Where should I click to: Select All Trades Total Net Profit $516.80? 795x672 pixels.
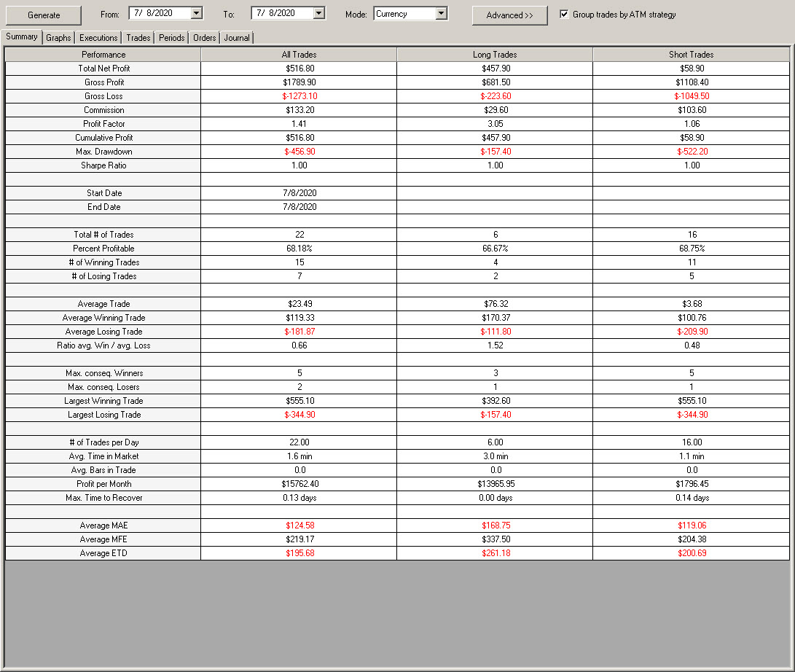tap(299, 69)
